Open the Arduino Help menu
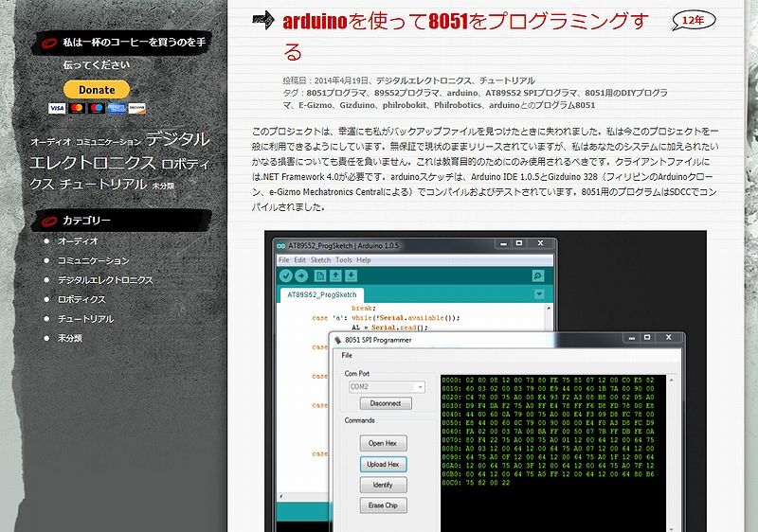The image size is (758, 532). 364,260
